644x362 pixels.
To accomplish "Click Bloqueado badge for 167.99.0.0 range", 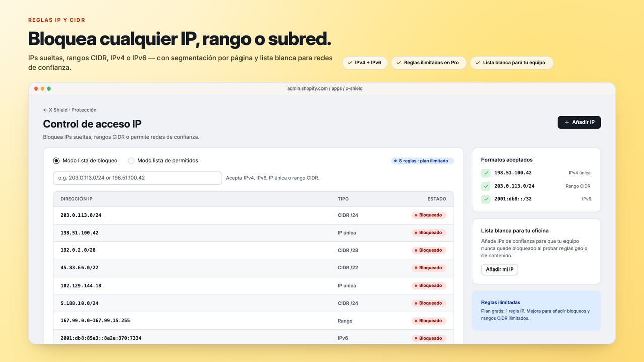I will tap(429, 321).
